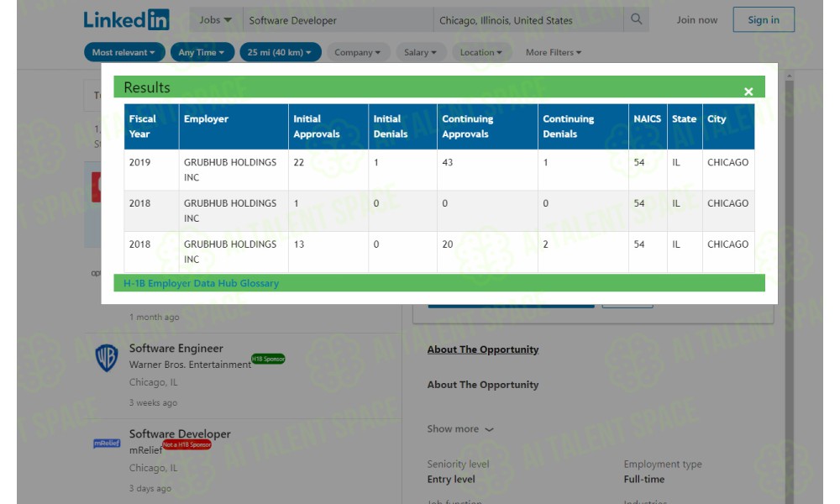
Task: Click the Chicago, Illinois location field
Action: click(528, 20)
